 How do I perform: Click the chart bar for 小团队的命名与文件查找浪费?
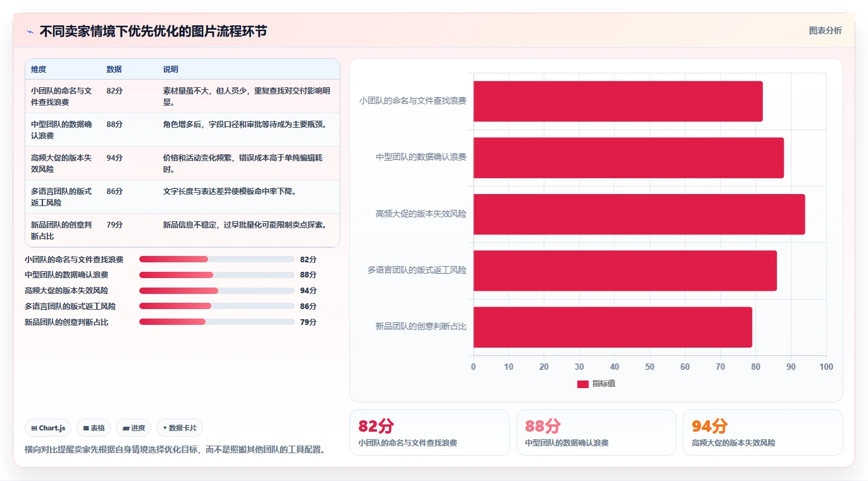click(618, 101)
